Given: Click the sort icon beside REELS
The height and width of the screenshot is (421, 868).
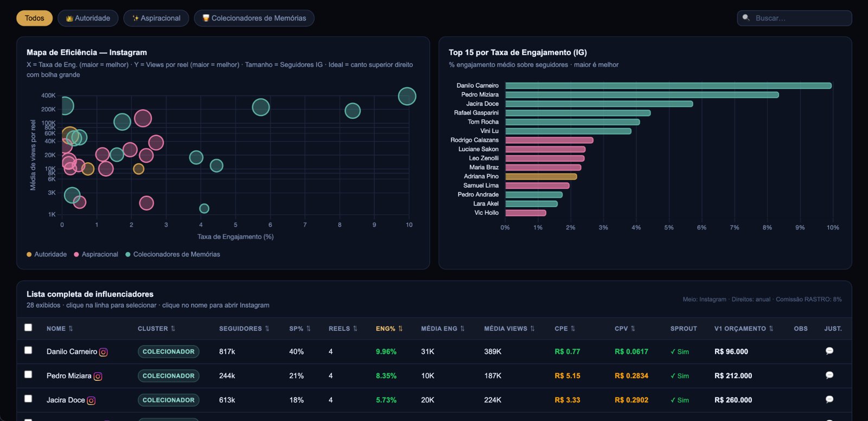Looking at the screenshot, I should click(355, 329).
